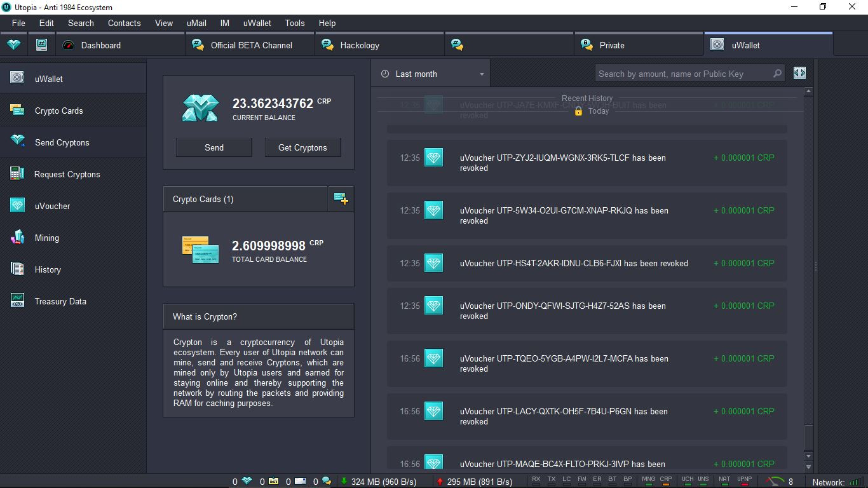Click the Crypto Cards sidebar icon
The width and height of the screenshot is (868, 488).
pos(17,110)
